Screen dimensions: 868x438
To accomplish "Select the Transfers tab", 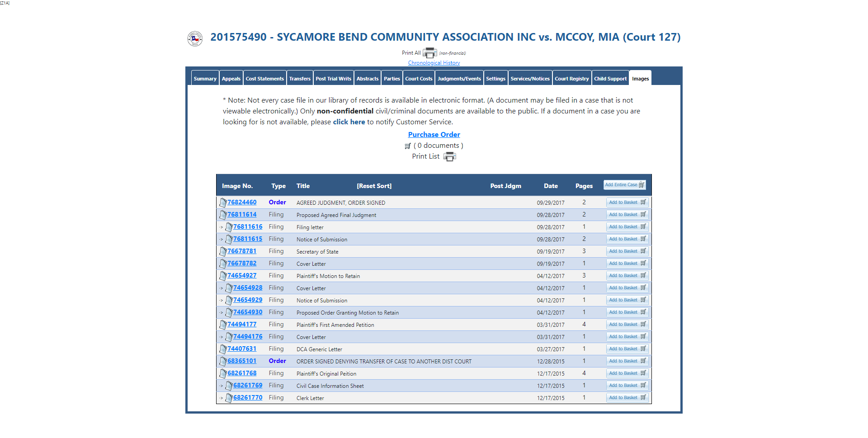I will coord(300,78).
